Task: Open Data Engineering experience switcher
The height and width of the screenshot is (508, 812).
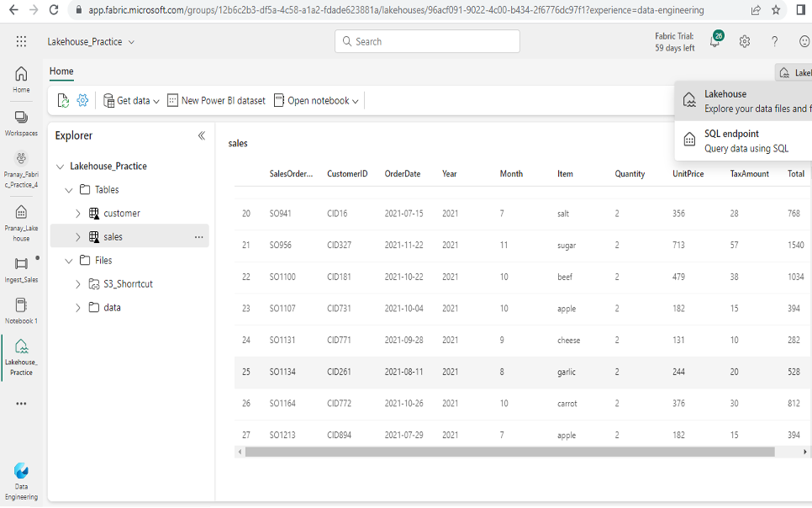Action: tap(21, 482)
